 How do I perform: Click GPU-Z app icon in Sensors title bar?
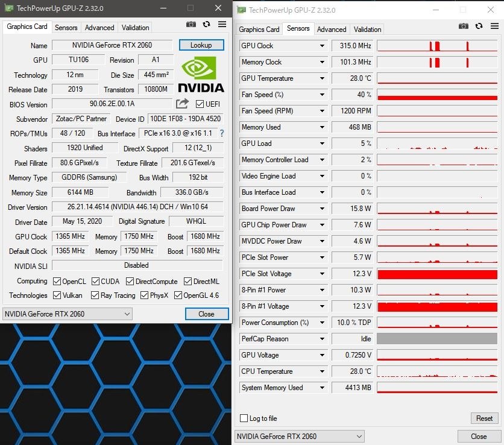(241, 10)
